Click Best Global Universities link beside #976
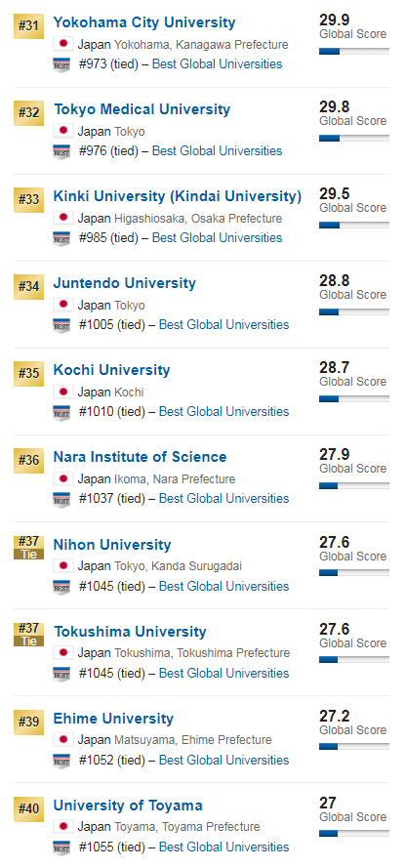406x868 pixels. 217,150
